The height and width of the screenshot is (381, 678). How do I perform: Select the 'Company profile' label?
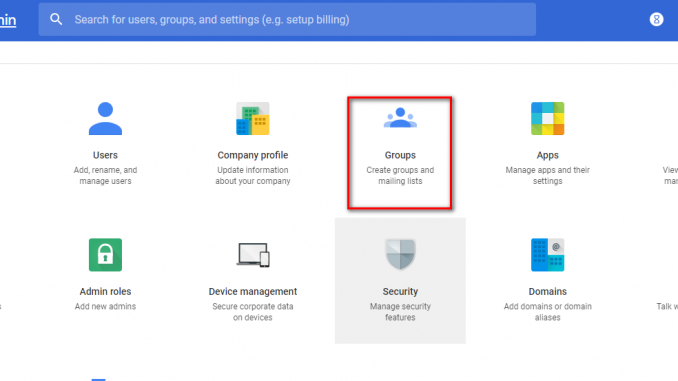[253, 155]
